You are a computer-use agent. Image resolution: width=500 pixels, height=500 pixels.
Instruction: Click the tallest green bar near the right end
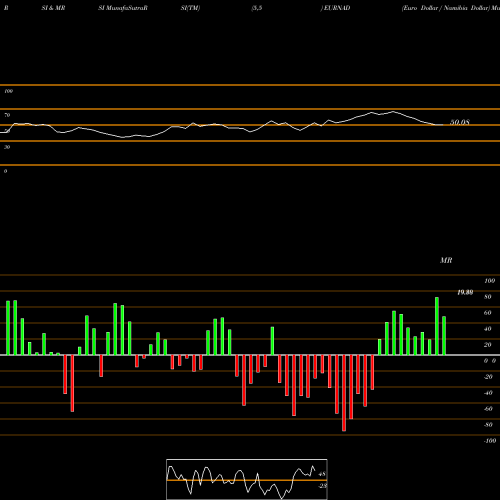point(437,326)
